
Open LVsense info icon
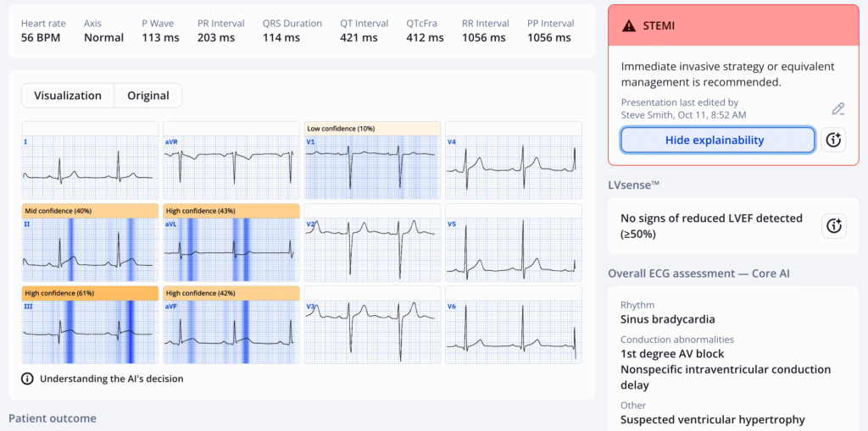pos(833,225)
